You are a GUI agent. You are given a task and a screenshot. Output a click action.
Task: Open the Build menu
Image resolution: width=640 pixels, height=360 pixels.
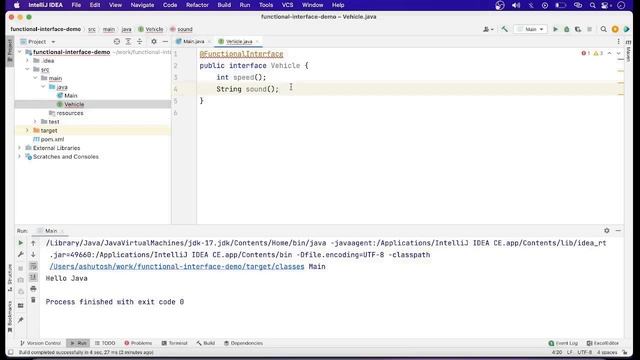(x=224, y=5)
